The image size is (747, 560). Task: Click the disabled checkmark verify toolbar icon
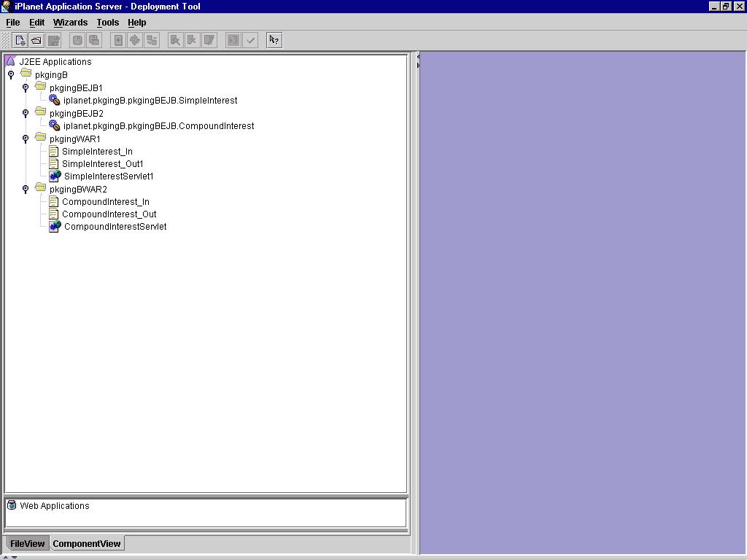(250, 41)
